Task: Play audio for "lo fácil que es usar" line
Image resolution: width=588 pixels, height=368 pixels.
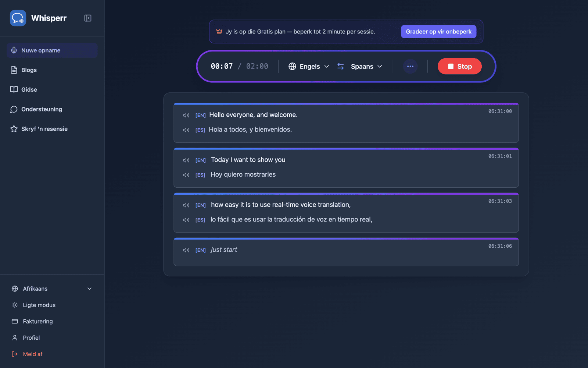Action: (186, 220)
